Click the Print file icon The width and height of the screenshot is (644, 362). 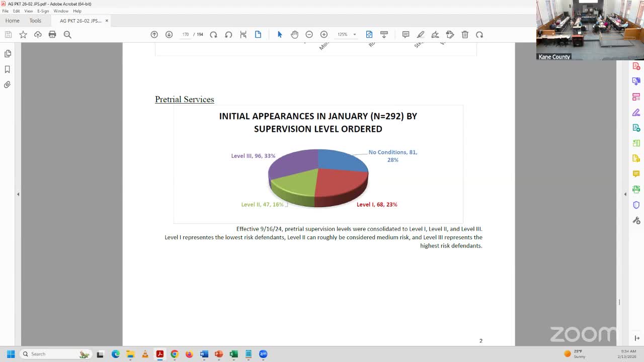click(x=52, y=35)
